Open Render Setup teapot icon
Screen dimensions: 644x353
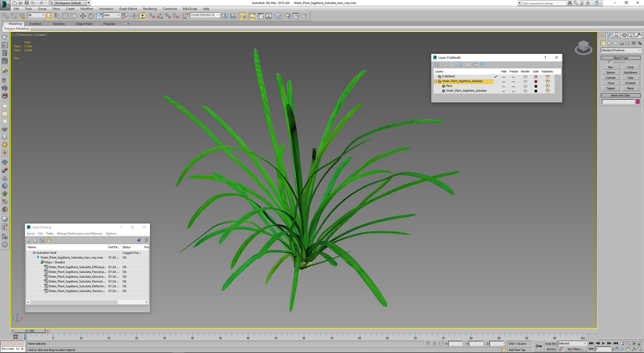tap(288, 16)
